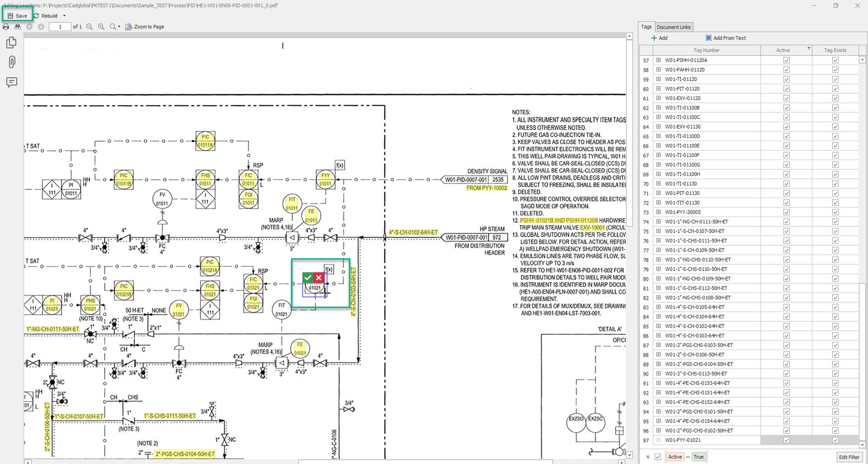
Task: Open the attachments paperclip icon
Action: click(x=11, y=62)
